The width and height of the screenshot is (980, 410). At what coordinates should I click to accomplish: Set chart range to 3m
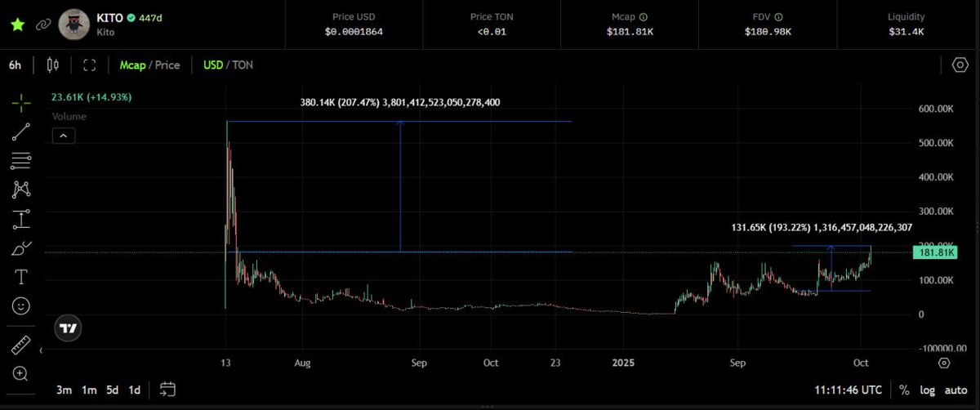click(x=63, y=390)
